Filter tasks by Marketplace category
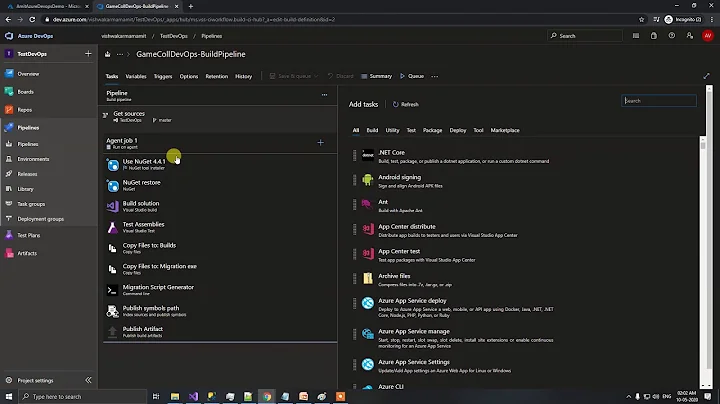720x404 pixels. click(505, 130)
